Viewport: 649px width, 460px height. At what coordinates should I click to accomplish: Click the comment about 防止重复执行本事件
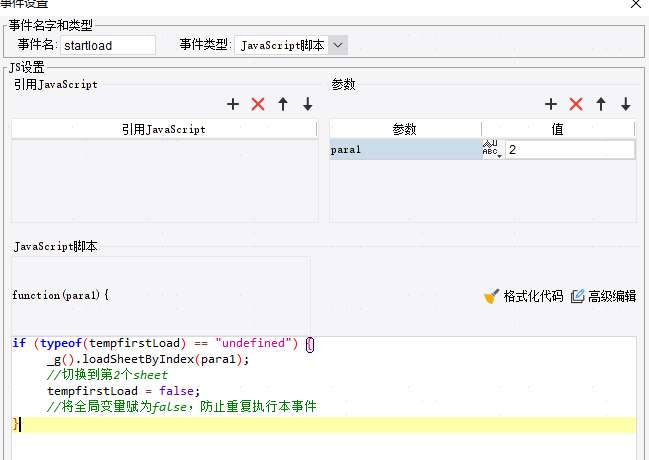[x=181, y=407]
